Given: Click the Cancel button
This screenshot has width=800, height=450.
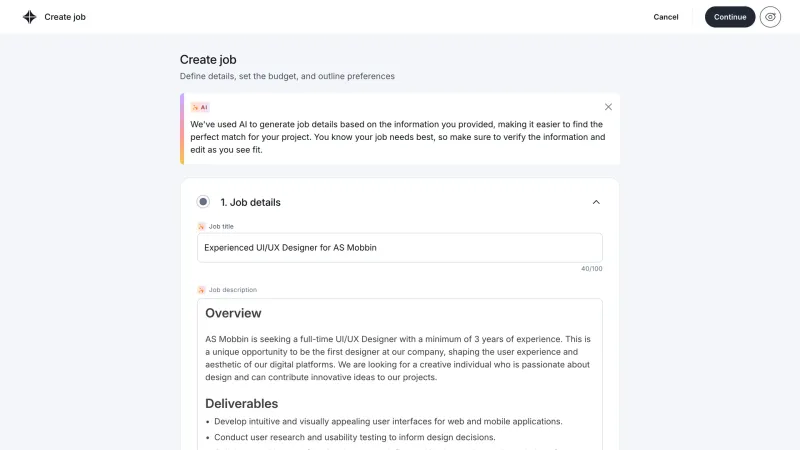Looking at the screenshot, I should pyautogui.click(x=666, y=17).
